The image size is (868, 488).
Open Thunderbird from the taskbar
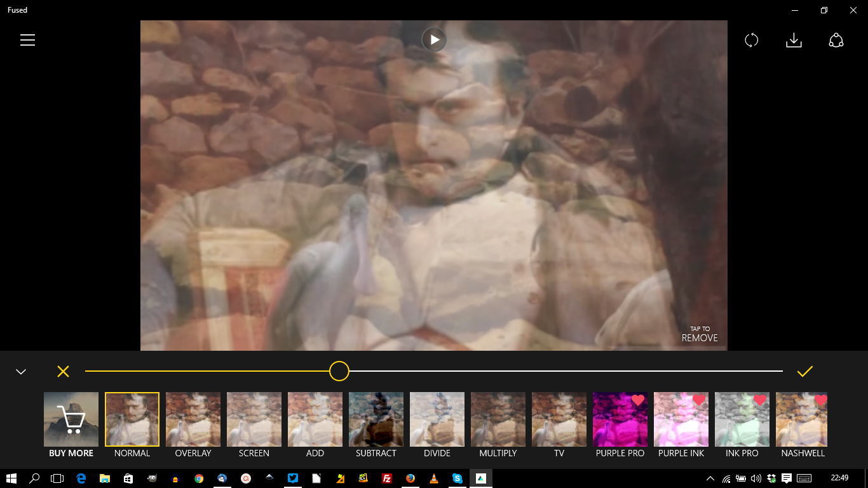[222, 478]
